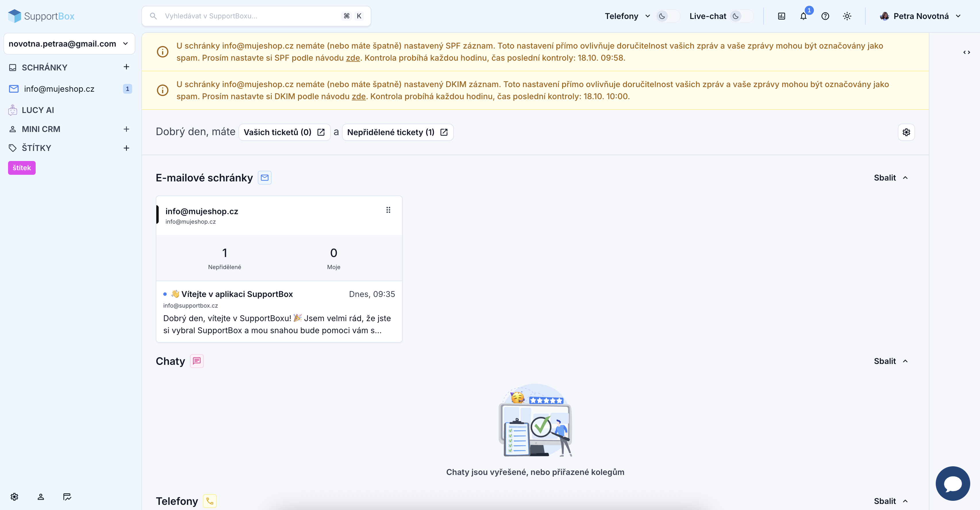Collapse the Telefony section

click(891, 501)
